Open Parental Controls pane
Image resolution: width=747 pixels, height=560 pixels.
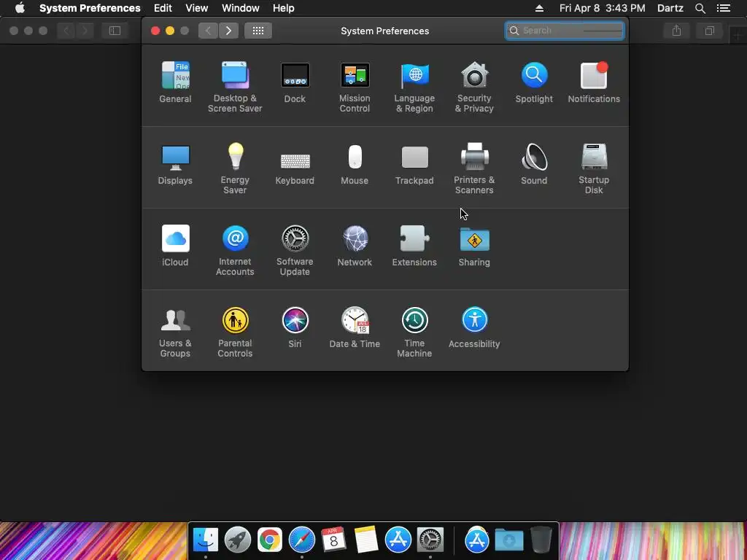235,332
